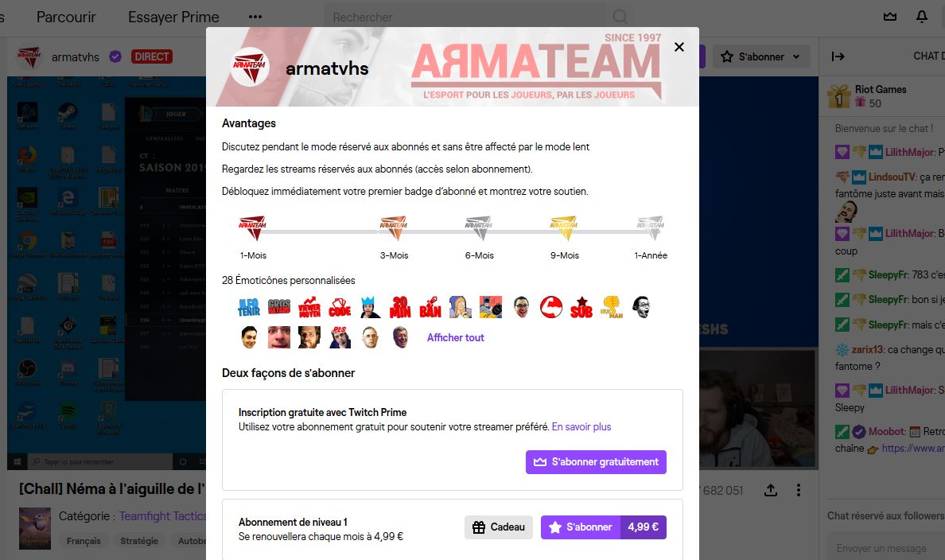Open the vertical three-dot options below video
Image resolution: width=945 pixels, height=560 pixels.
pos(799,490)
